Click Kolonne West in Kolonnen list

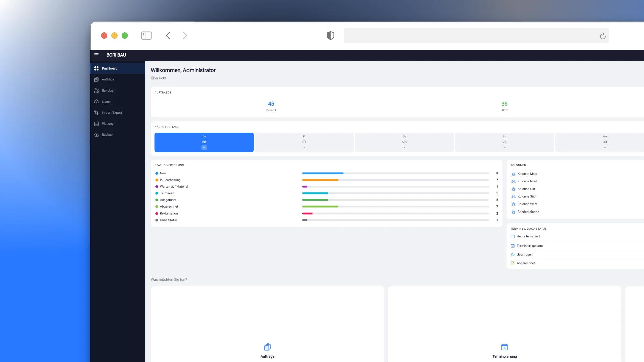click(527, 204)
